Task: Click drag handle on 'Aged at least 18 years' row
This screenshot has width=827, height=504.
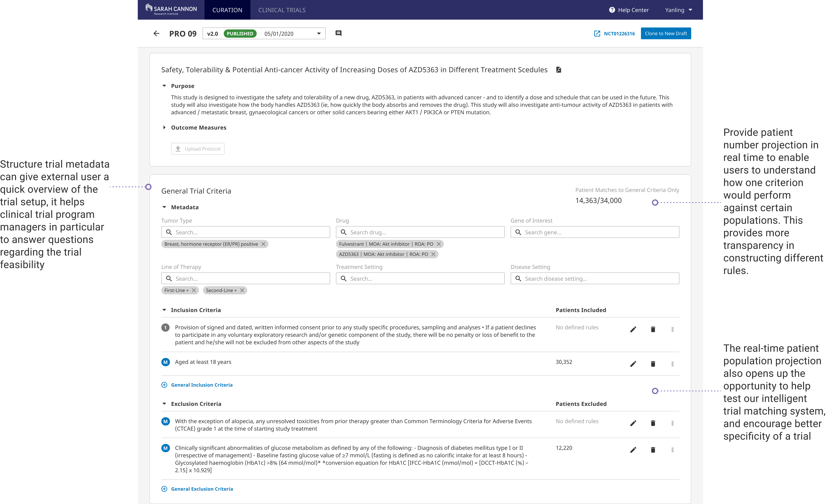Action: click(x=672, y=364)
